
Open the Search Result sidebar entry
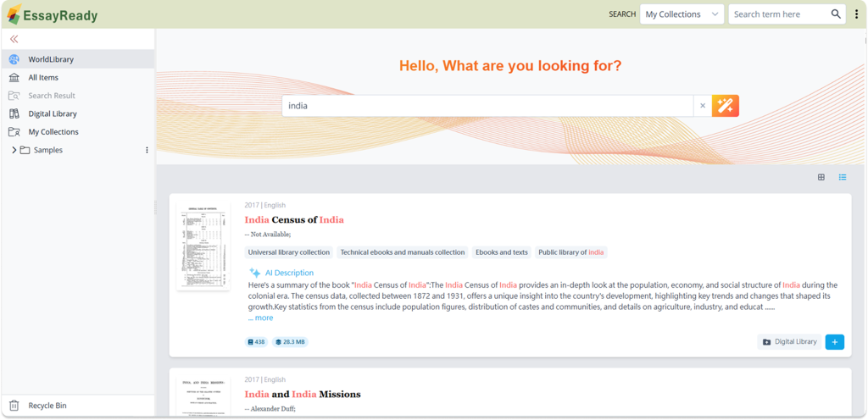pyautogui.click(x=78, y=96)
